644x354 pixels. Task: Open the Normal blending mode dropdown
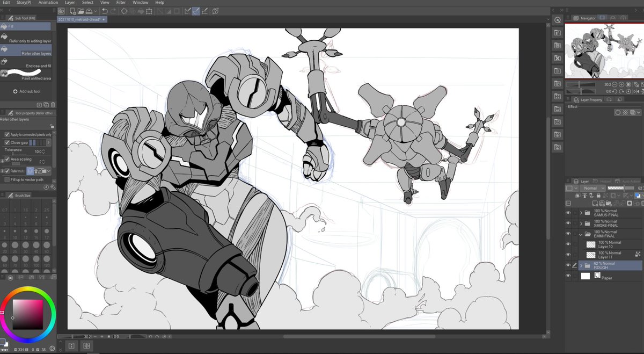click(592, 188)
